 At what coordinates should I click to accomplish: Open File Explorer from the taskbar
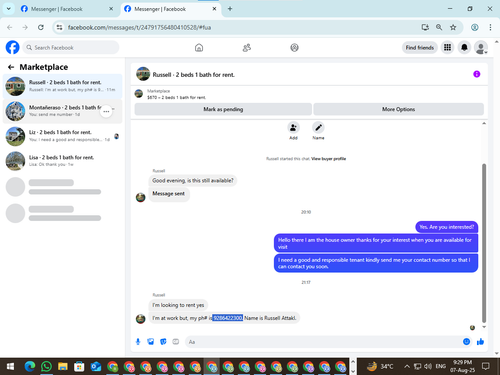63,367
